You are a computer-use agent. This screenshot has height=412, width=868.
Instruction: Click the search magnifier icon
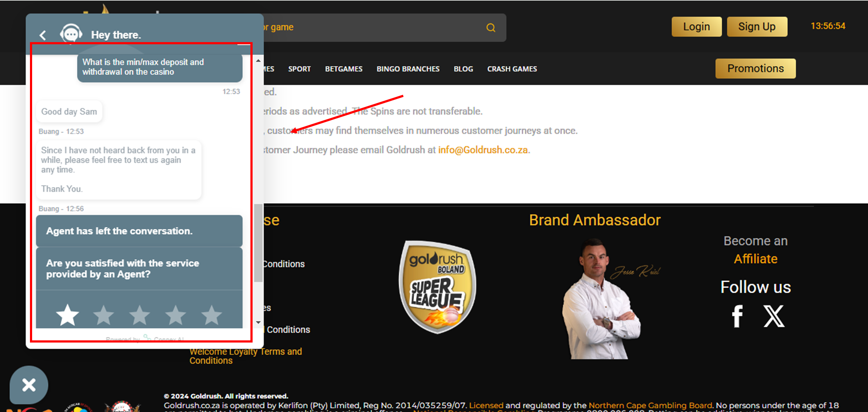(490, 28)
